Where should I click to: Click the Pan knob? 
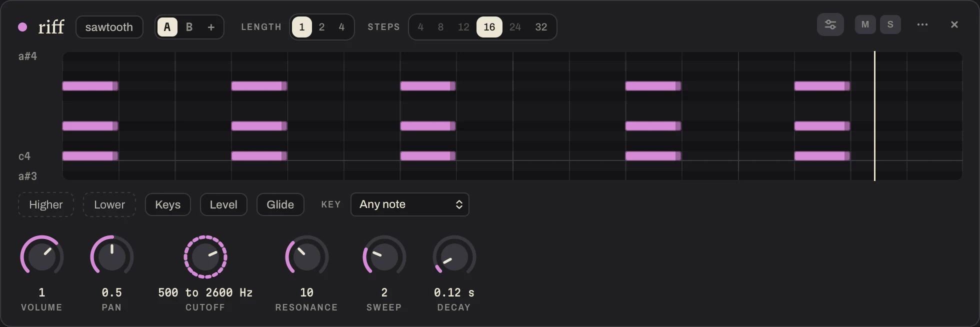tap(111, 257)
